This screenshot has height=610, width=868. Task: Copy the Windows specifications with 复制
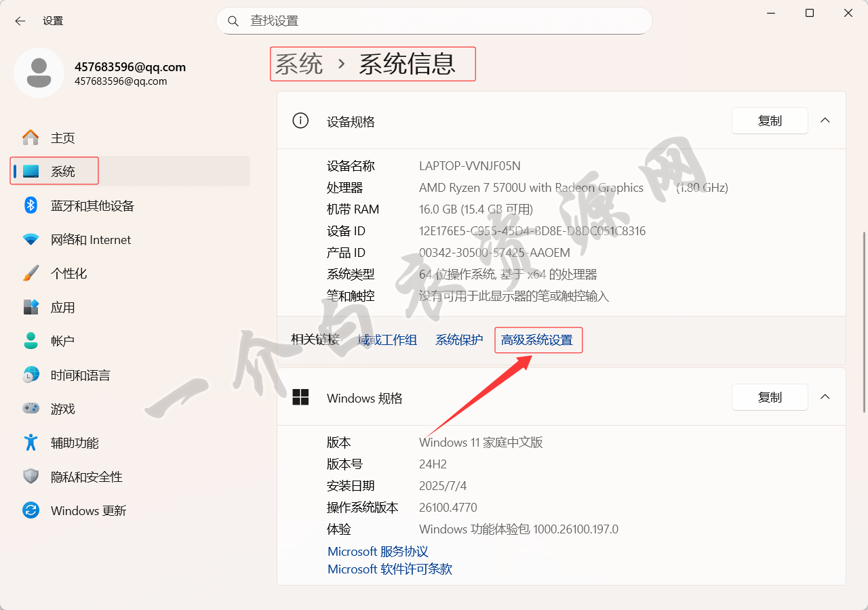(x=770, y=397)
